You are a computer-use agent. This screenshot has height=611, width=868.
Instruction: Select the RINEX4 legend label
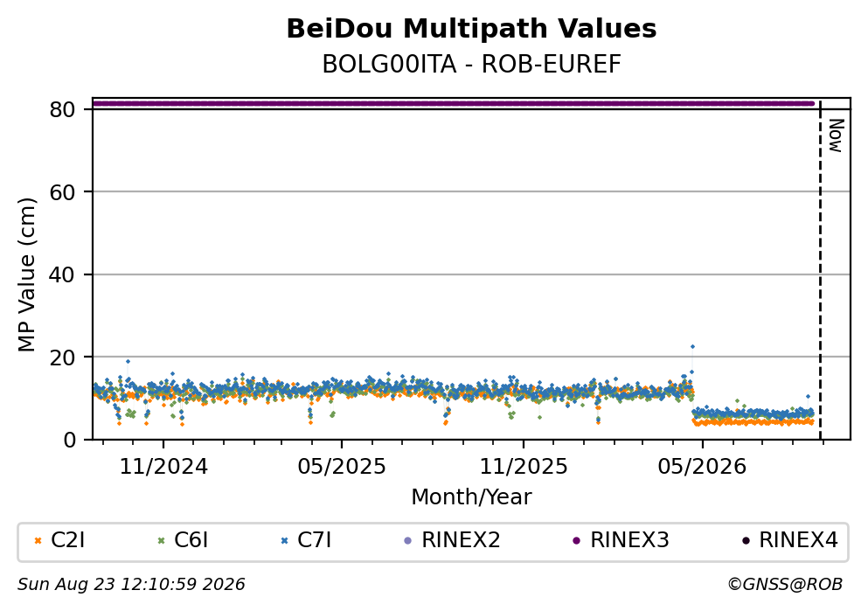point(798,540)
